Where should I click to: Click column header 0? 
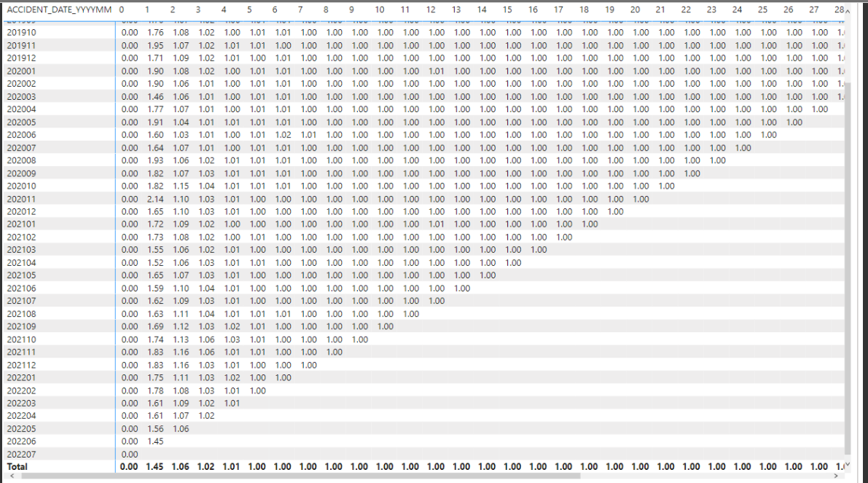click(121, 9)
